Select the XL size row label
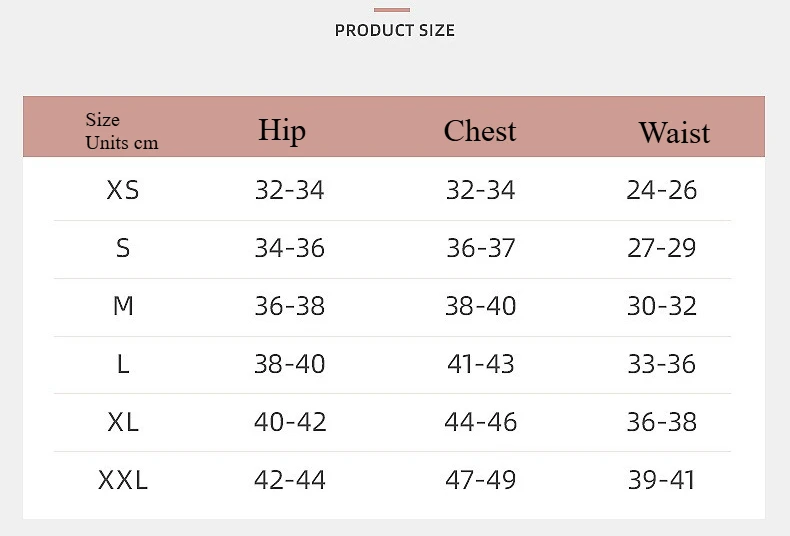 pos(123,422)
